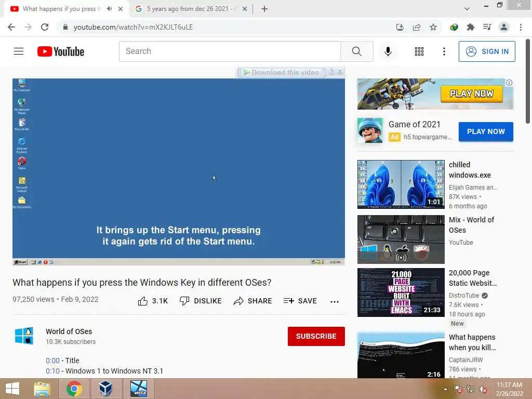The height and width of the screenshot is (399, 532).
Task: Open Mix - World of OSes thumbnail
Action: pos(401,239)
